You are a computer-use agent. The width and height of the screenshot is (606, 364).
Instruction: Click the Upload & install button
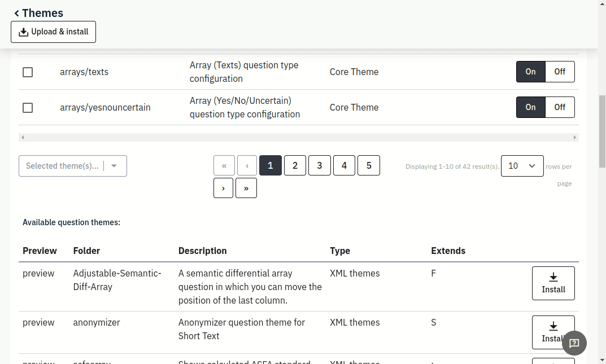pos(53,32)
